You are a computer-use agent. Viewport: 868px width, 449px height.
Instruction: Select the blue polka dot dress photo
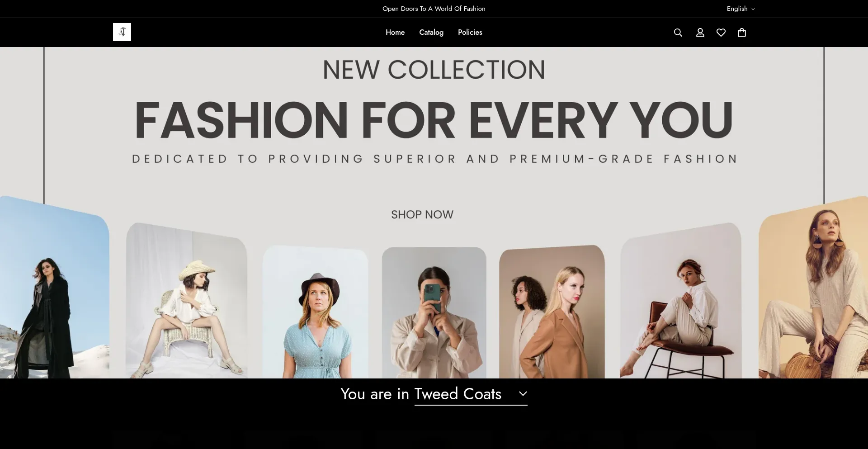(316, 312)
